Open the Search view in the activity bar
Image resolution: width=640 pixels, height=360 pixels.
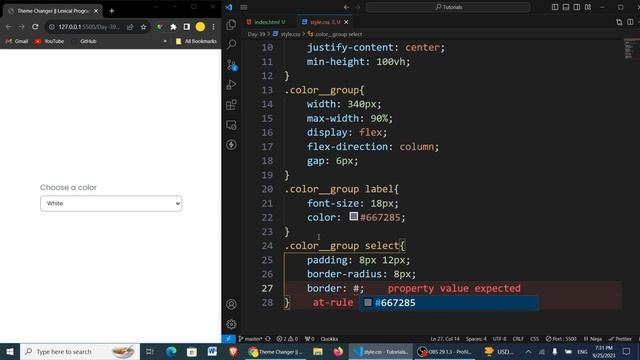(x=231, y=44)
